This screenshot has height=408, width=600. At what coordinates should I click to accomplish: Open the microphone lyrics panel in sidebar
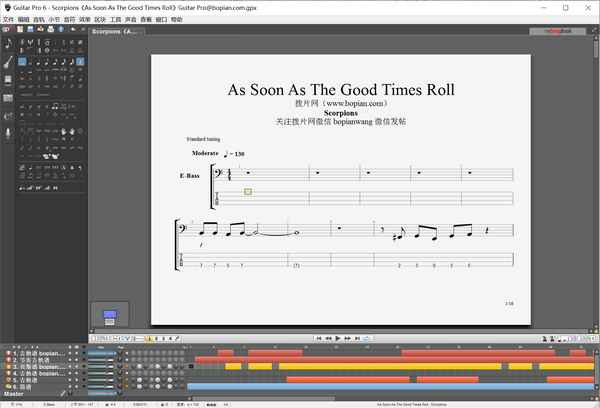(7, 131)
